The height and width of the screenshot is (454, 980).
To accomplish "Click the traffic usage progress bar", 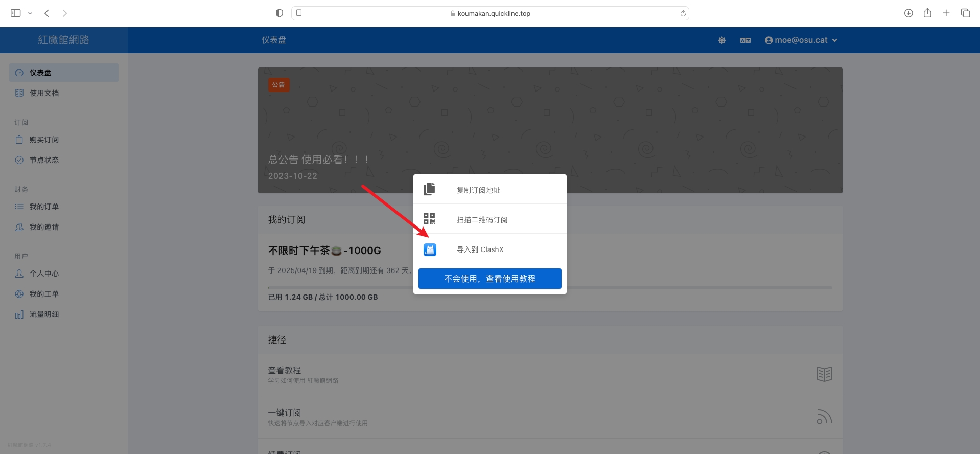I will [699, 288].
